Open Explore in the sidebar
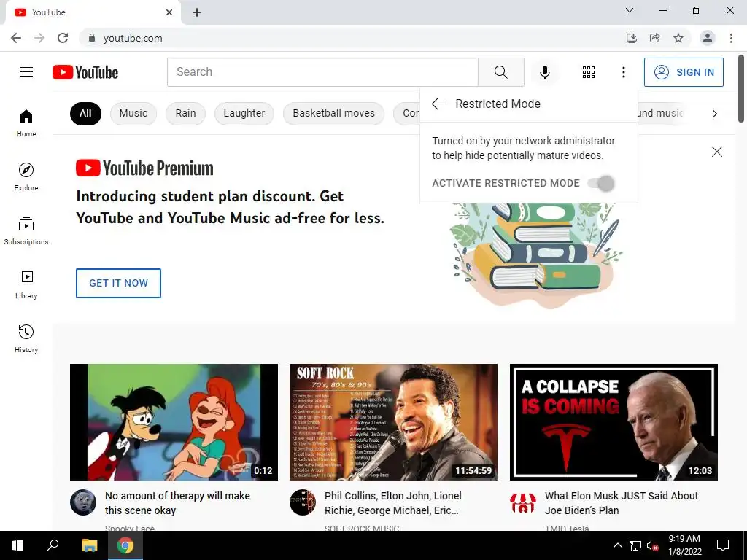The width and height of the screenshot is (747, 560). click(26, 176)
